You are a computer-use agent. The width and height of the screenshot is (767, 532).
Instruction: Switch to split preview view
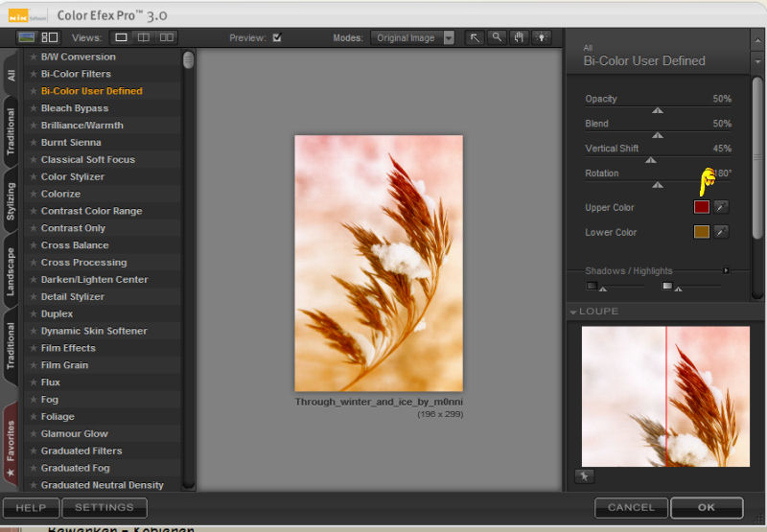pyautogui.click(x=144, y=37)
